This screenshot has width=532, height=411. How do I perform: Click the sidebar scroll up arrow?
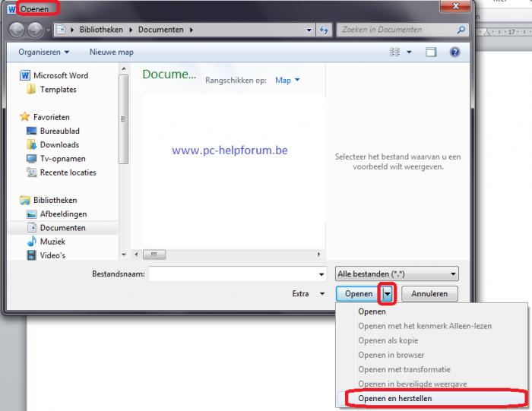(124, 69)
